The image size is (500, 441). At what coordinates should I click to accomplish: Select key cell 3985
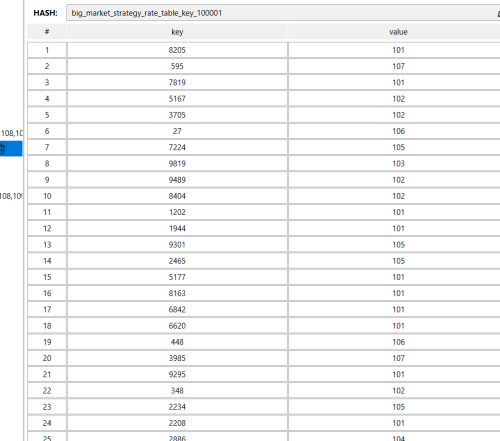click(x=177, y=358)
